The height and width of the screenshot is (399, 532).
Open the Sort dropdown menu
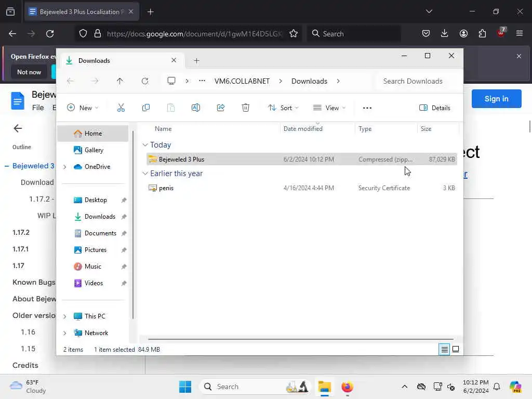pos(283,108)
